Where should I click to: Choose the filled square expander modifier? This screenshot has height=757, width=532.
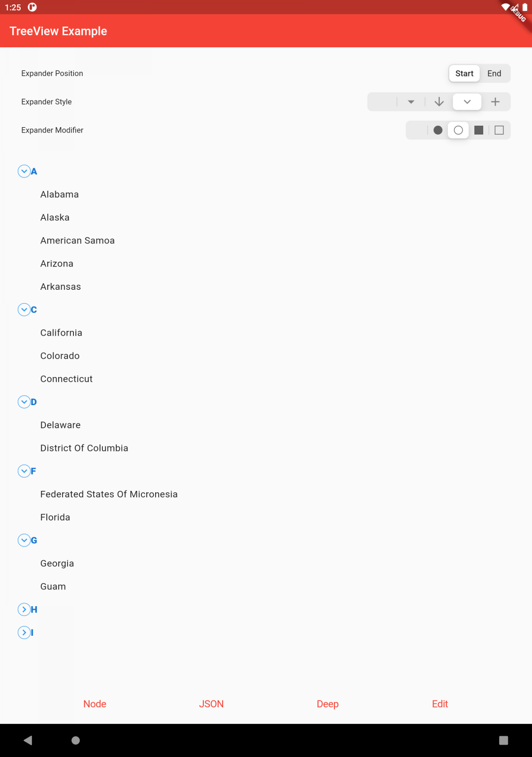(x=478, y=130)
